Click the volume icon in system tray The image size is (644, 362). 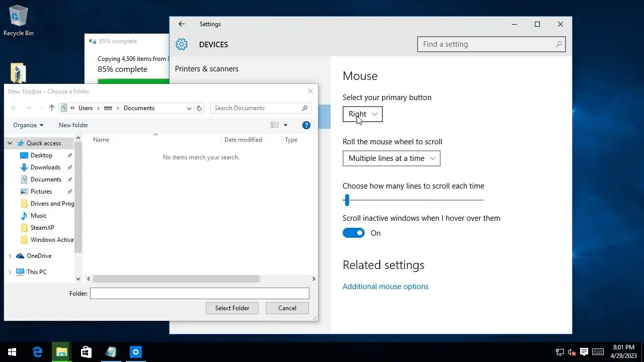click(572, 352)
